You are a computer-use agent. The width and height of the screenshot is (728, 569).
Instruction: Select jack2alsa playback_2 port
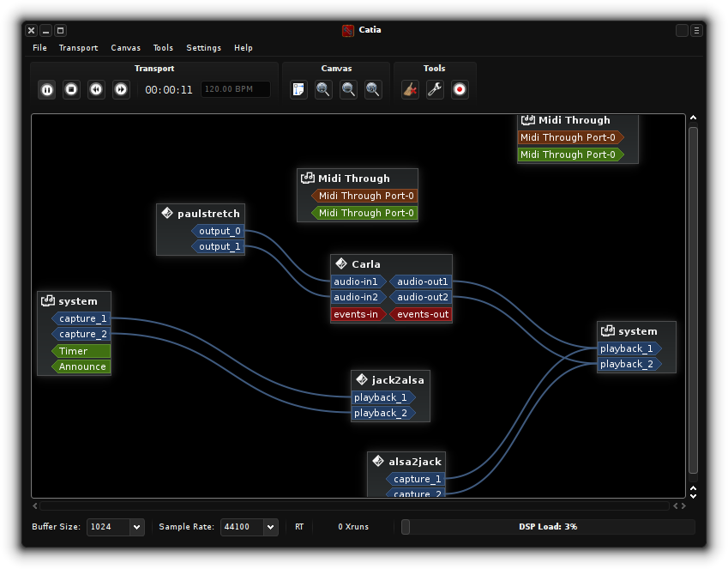(x=383, y=413)
